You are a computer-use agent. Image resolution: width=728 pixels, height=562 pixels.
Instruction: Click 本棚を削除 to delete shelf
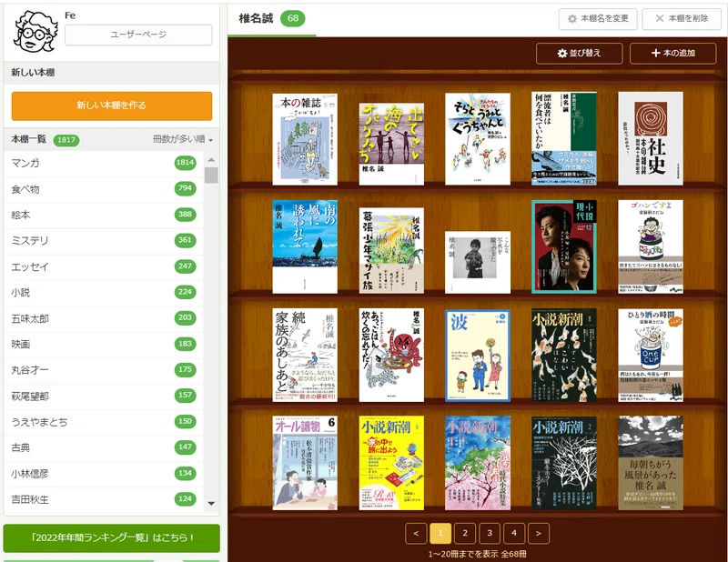(681, 18)
